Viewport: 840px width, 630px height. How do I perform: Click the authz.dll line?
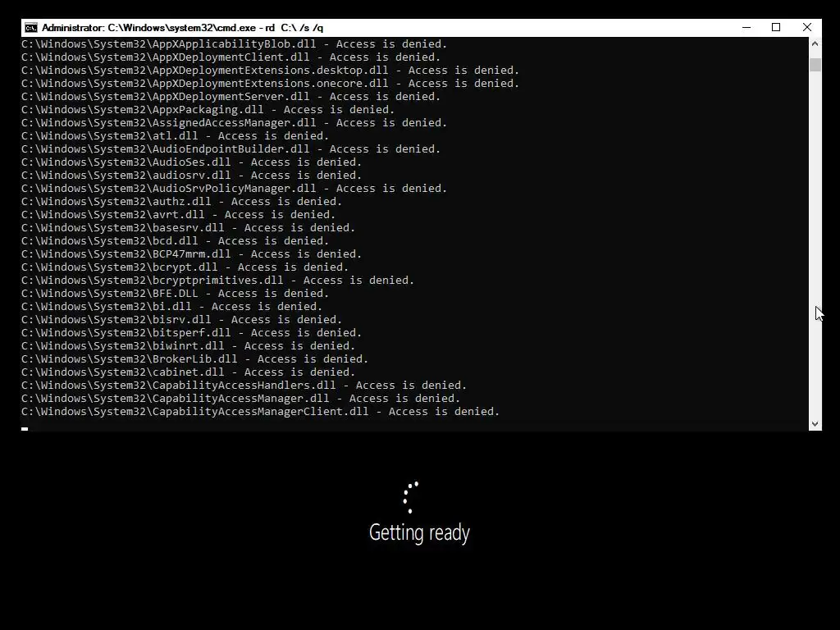(x=181, y=202)
